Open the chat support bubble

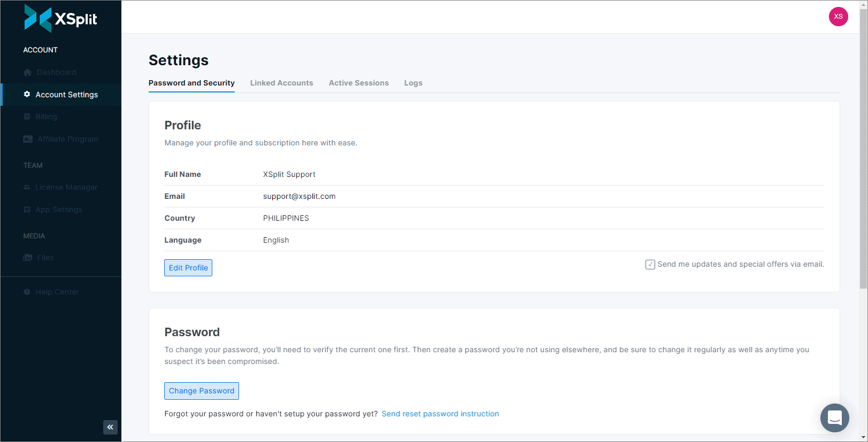pos(835,418)
